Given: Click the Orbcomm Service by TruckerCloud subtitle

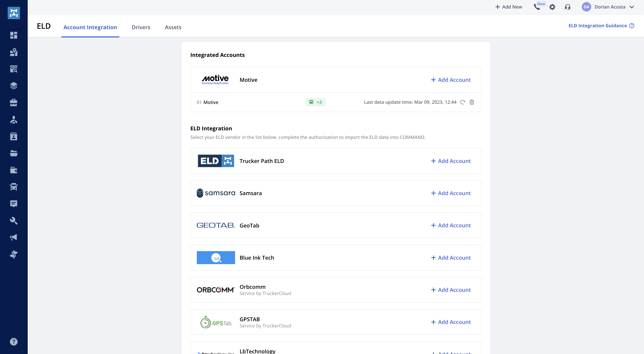Looking at the screenshot, I should (x=265, y=293).
